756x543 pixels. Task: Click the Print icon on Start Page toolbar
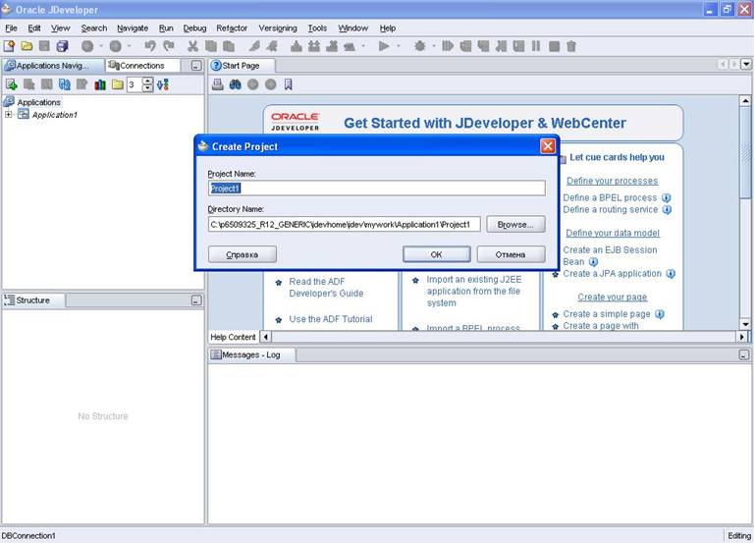coord(217,84)
